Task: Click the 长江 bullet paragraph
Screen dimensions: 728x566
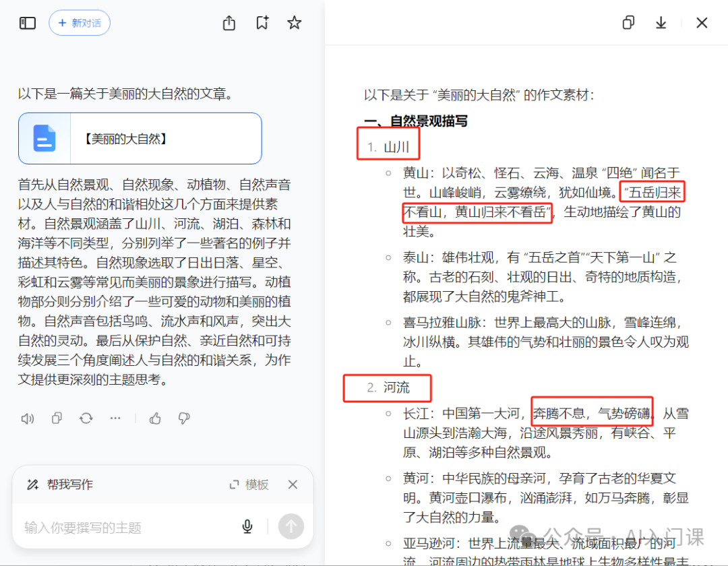Action: tap(545, 433)
